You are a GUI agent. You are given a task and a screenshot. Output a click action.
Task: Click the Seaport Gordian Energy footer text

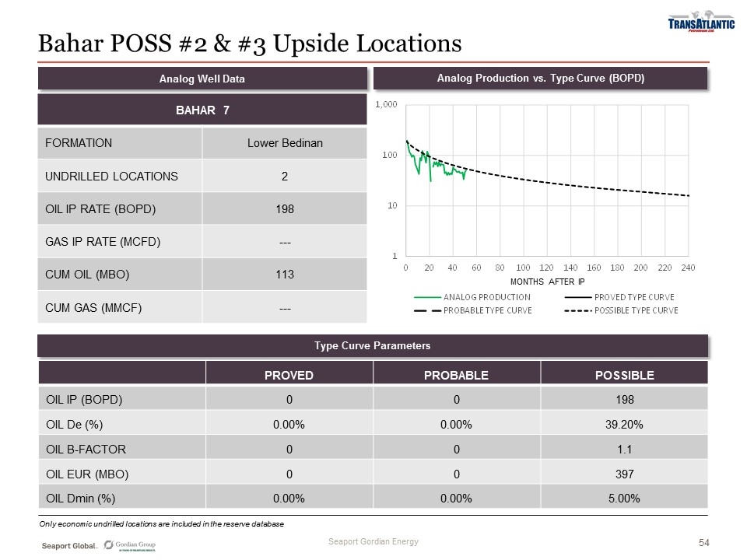(x=373, y=542)
